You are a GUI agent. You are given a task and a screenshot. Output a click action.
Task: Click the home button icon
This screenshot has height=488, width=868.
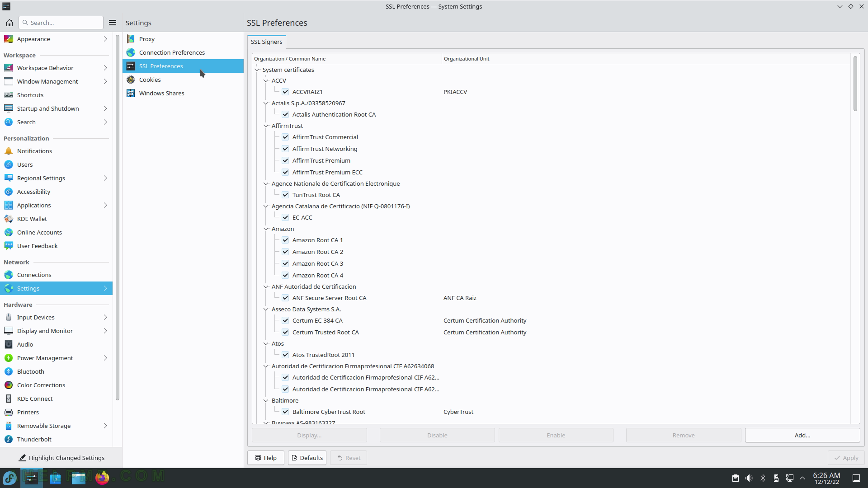point(9,23)
